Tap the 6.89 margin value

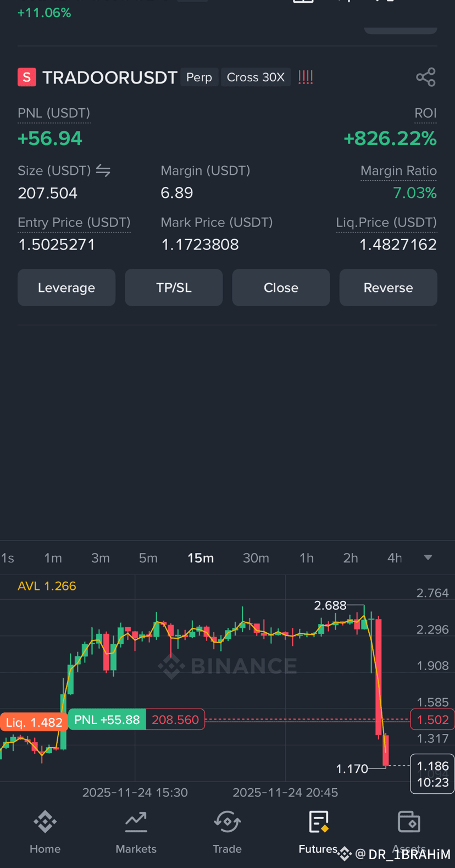tap(177, 193)
